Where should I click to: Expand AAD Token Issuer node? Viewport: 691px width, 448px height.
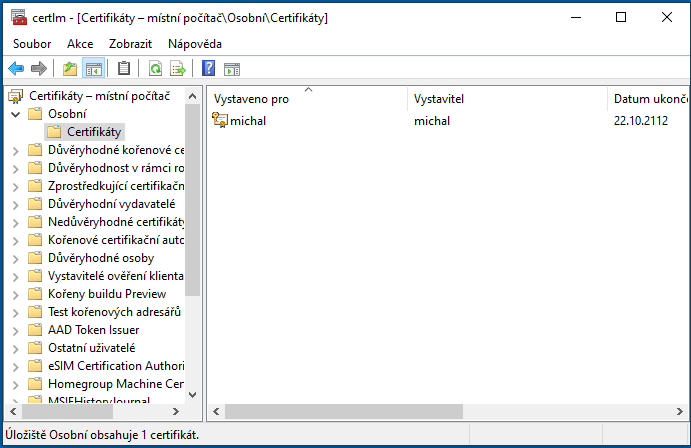pyautogui.click(x=16, y=331)
